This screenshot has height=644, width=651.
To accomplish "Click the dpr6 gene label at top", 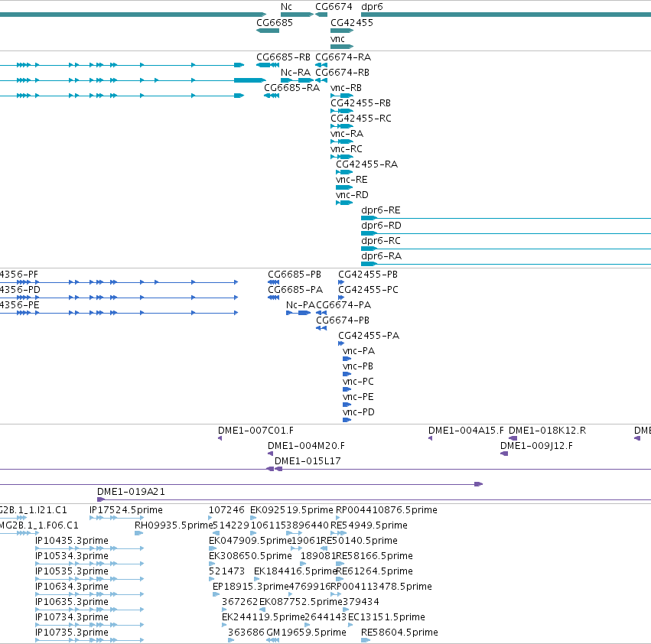I will pyautogui.click(x=372, y=7).
